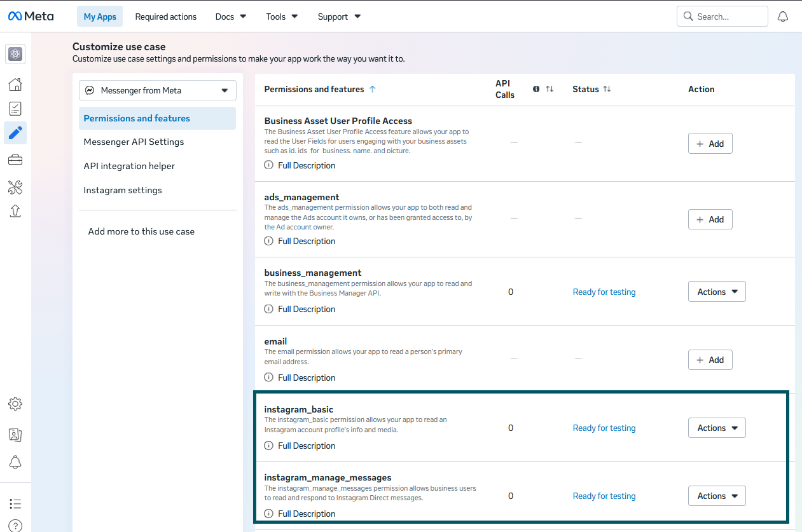
Task: Open Full Description for ads_management
Action: pyautogui.click(x=307, y=241)
